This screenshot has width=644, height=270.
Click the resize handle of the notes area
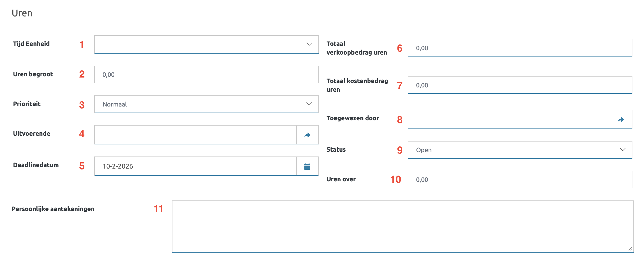pos(630,249)
